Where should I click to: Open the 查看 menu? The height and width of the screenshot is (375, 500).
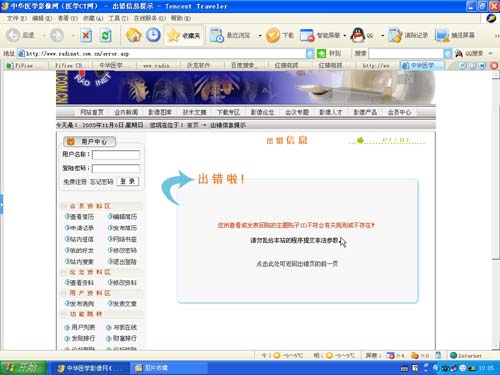click(x=68, y=18)
